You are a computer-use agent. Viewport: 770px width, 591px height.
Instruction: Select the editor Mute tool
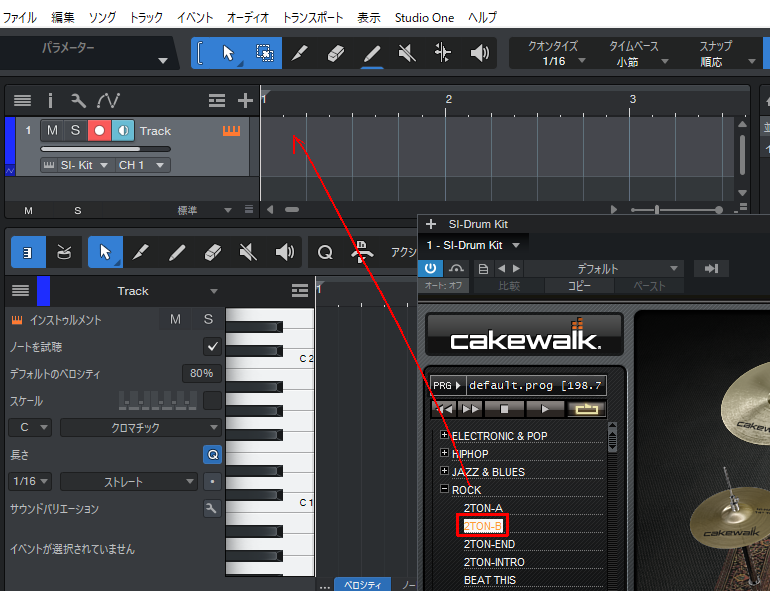pos(248,253)
